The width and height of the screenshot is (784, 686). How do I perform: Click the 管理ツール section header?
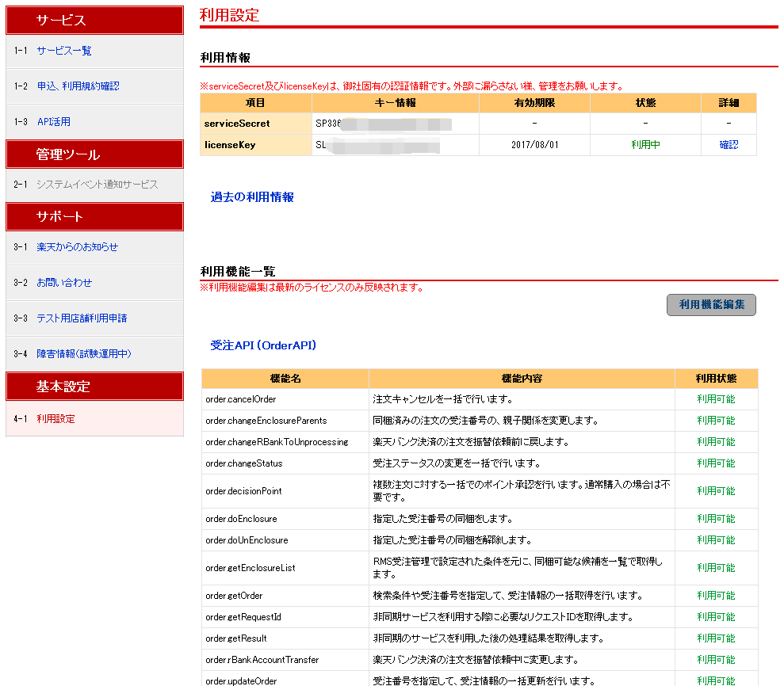point(94,154)
